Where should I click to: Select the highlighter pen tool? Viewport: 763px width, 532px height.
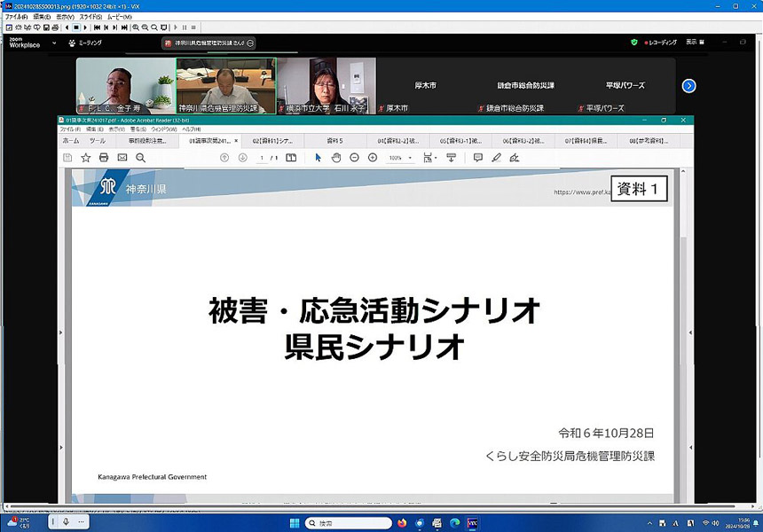496,158
